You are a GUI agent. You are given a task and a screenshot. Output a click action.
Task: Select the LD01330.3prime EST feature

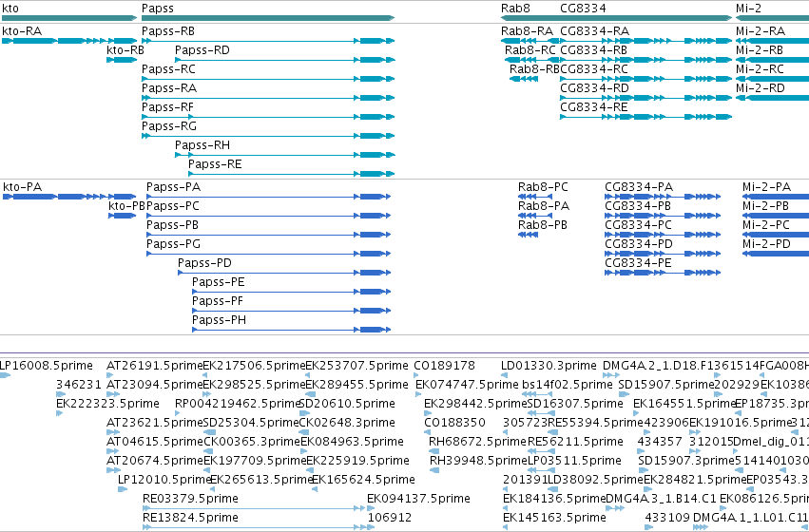(x=504, y=375)
